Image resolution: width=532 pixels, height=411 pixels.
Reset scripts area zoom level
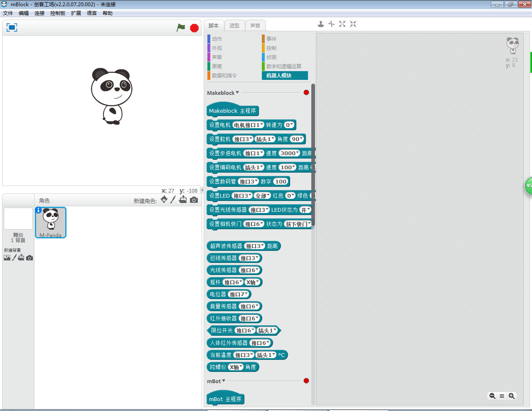502,396
